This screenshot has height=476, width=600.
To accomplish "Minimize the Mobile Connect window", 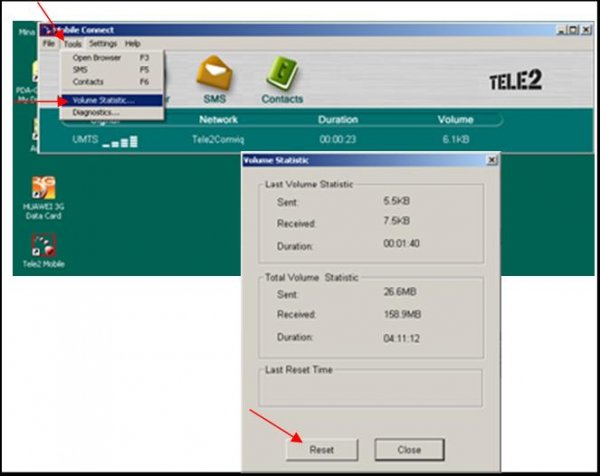I will tap(561, 30).
